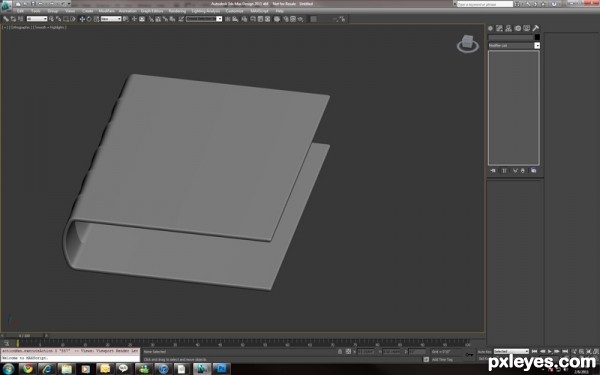Click the X coordinate field
Screen dimensions: 600x375
click(x=366, y=352)
